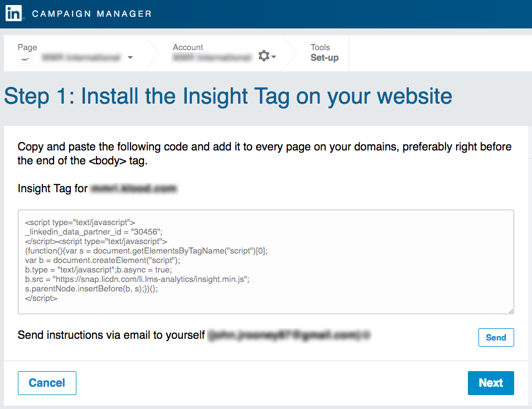Click the blurred domain after Insight Tag for
The width and height of the screenshot is (532, 409).
[x=134, y=189]
